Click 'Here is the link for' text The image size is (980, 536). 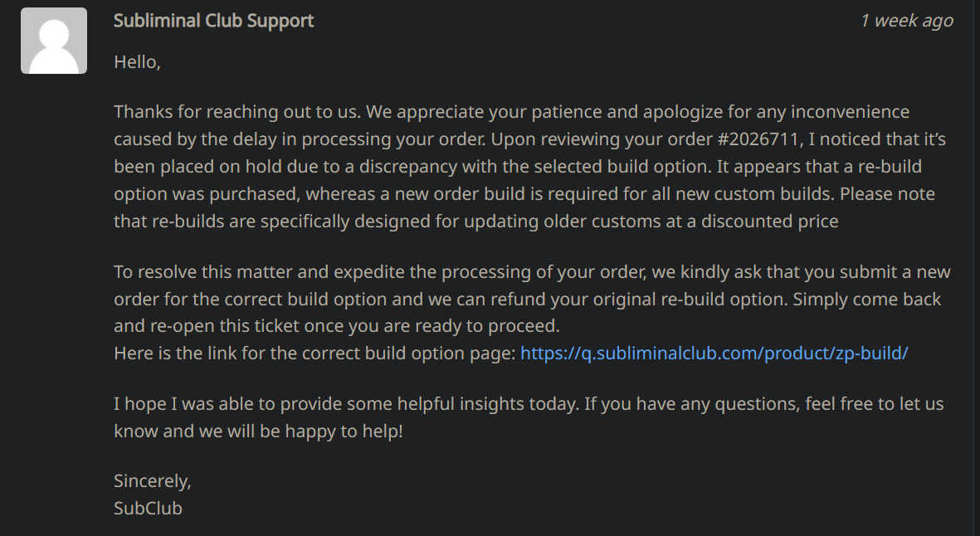point(190,353)
